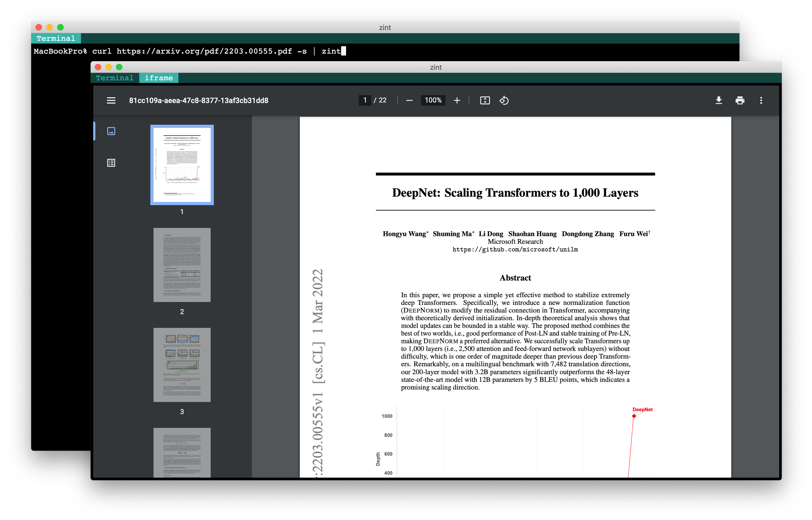Screen dimensions: 812x520
Task: Click author name Hongyu Wang
Action: pos(404,234)
